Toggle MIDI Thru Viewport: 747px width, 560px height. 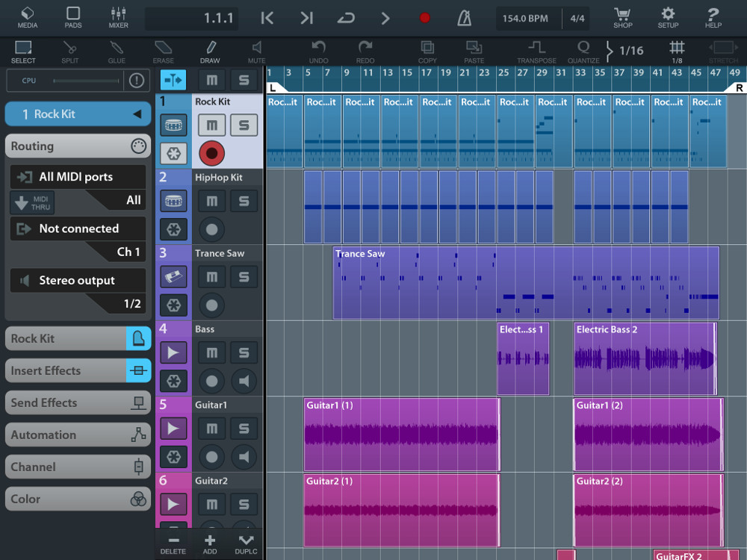click(x=32, y=203)
